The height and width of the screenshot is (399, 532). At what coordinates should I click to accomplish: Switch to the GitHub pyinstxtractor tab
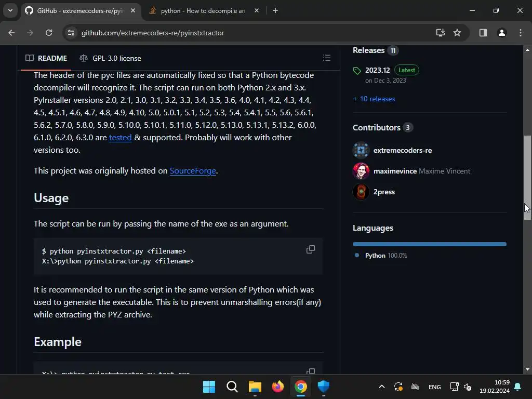coord(80,11)
